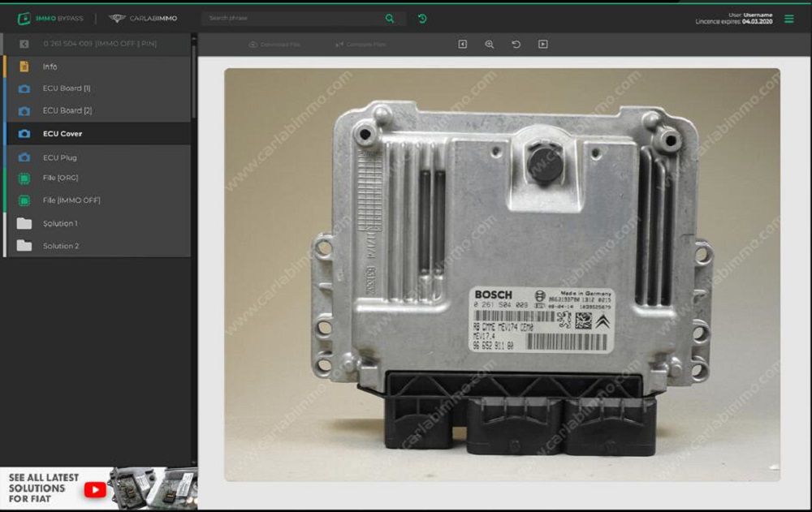Click the search magnifier icon
The image size is (812, 512).
pos(390,17)
